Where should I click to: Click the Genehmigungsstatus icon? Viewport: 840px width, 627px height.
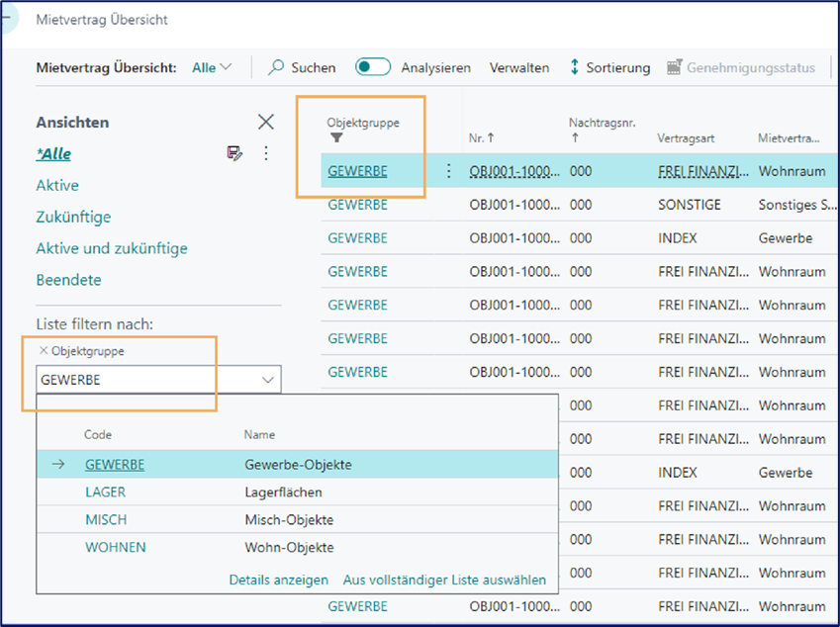pos(675,67)
